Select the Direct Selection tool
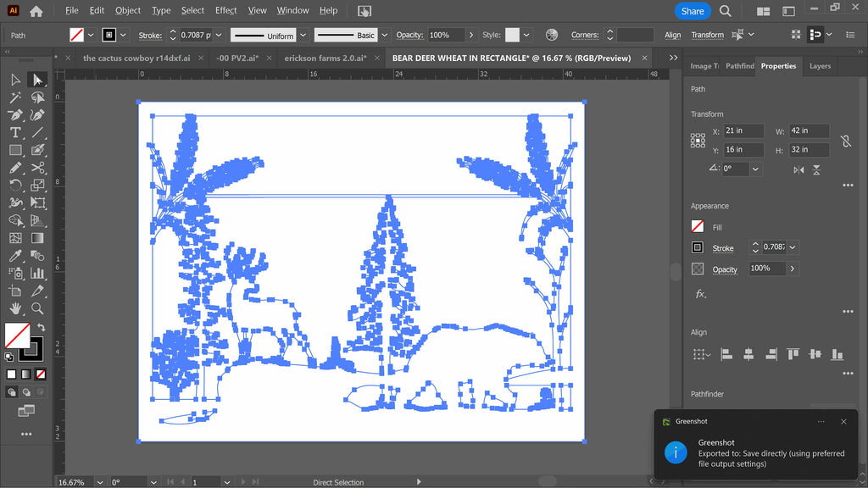Viewport: 868px width, 488px height. click(x=37, y=80)
